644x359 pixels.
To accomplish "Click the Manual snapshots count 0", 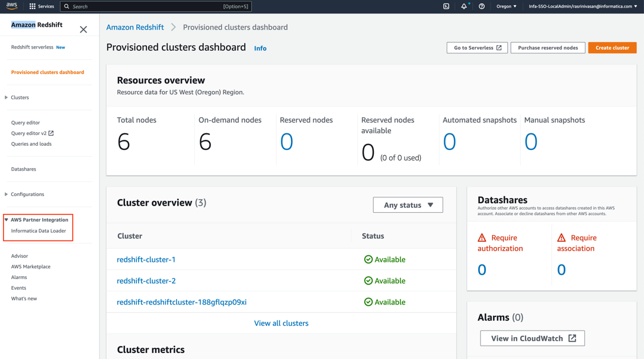I will (x=531, y=142).
